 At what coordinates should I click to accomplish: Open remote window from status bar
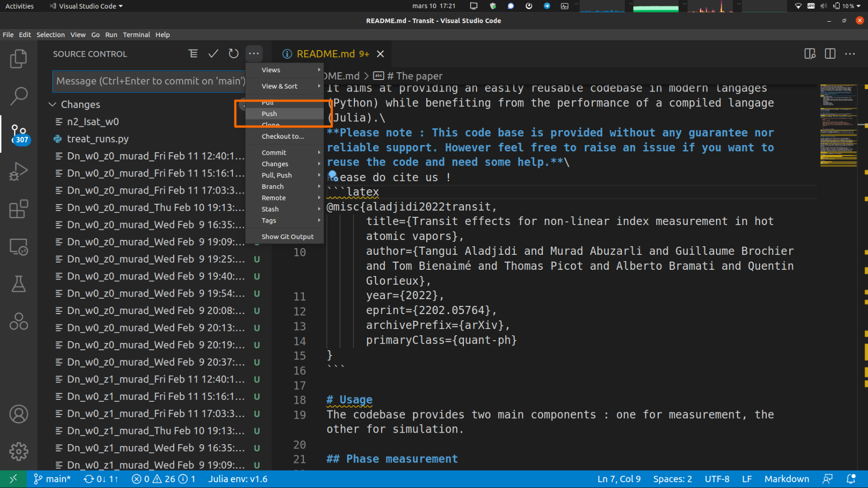click(x=13, y=479)
